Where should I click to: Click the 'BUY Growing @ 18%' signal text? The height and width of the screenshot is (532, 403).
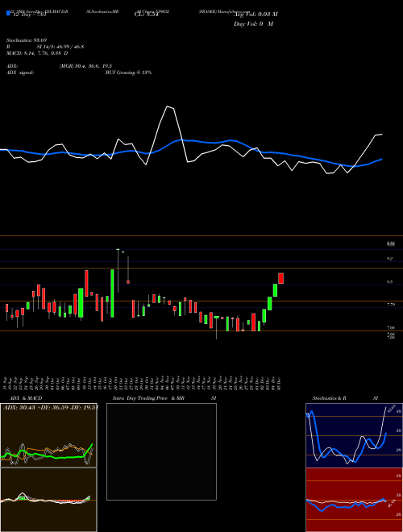[x=128, y=73]
